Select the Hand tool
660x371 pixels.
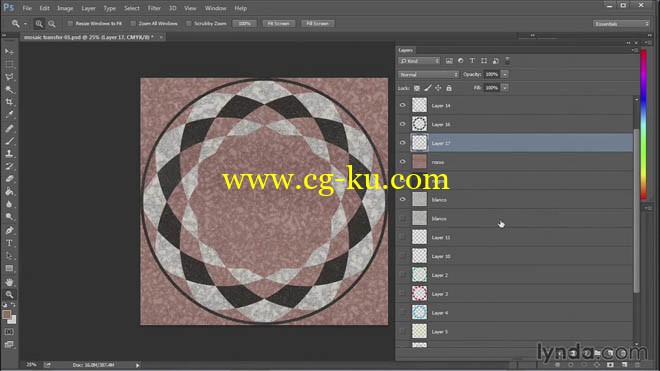coord(9,282)
